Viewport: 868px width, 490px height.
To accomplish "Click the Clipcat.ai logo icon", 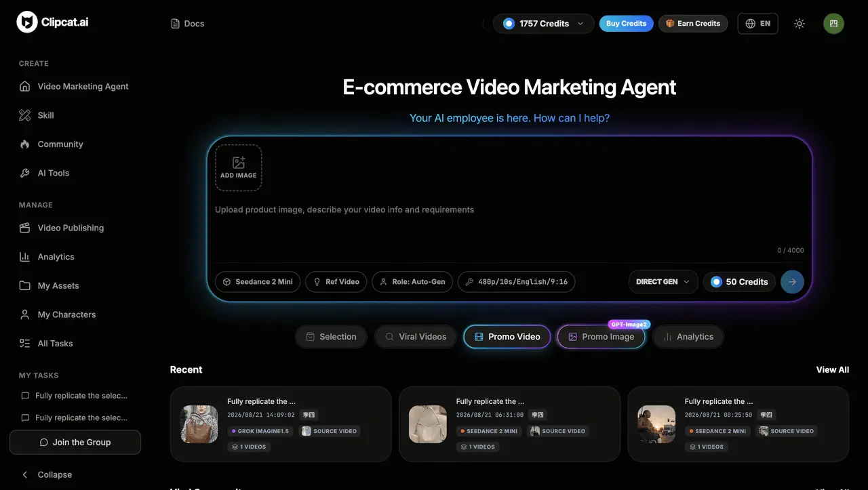I will coord(27,22).
